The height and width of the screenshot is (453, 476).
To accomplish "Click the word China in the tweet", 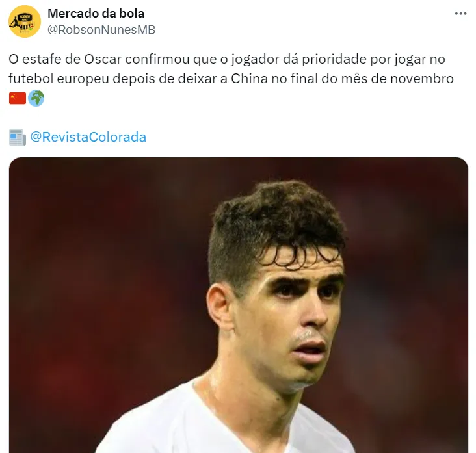I will pos(249,79).
